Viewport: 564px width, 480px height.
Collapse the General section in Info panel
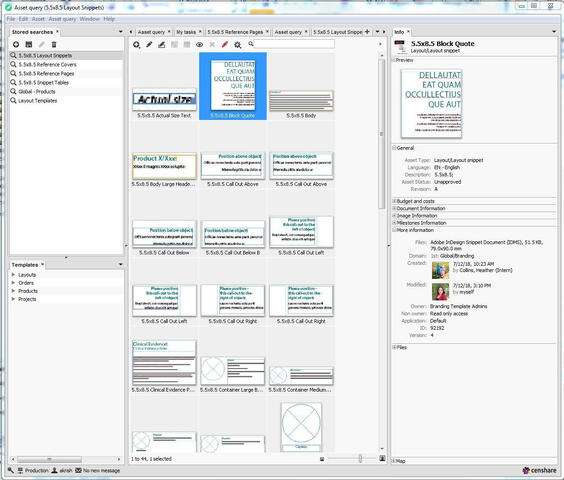pos(394,148)
